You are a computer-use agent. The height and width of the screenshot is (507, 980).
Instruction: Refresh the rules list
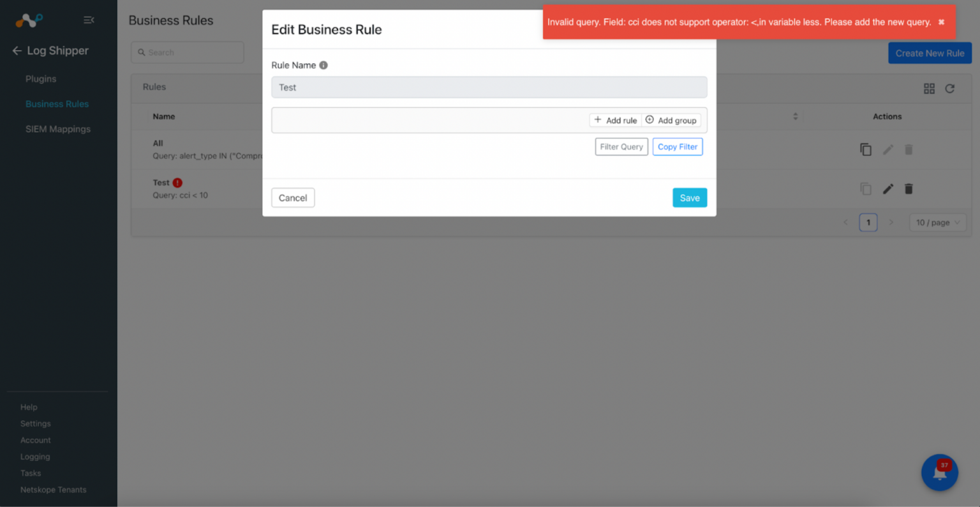click(949, 89)
